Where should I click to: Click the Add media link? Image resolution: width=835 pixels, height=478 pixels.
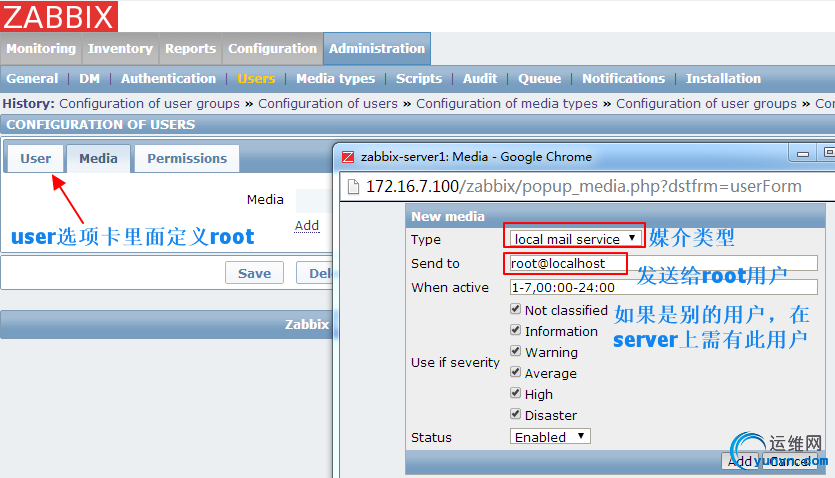307,226
